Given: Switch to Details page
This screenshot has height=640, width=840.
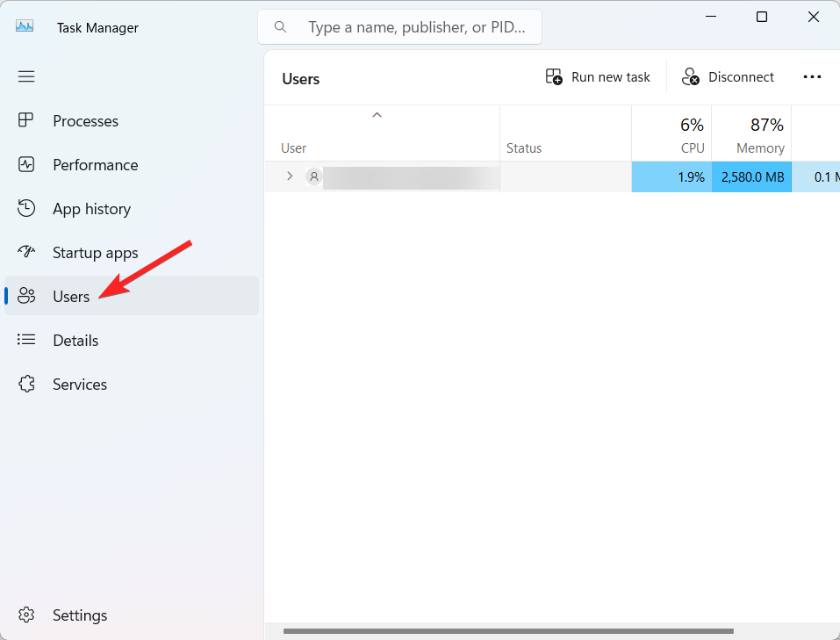Looking at the screenshot, I should (x=132, y=341).
